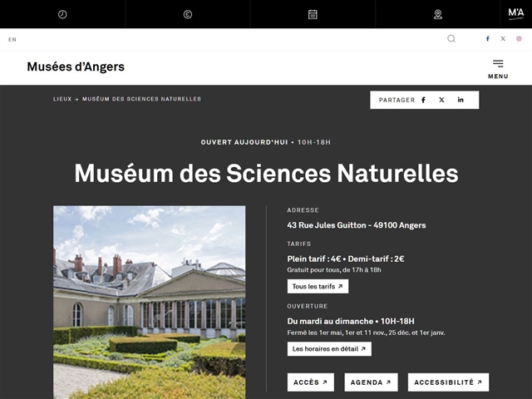Viewport: 532px width, 399px height.
Task: Open the euro prices icon
Action: pyautogui.click(x=188, y=14)
